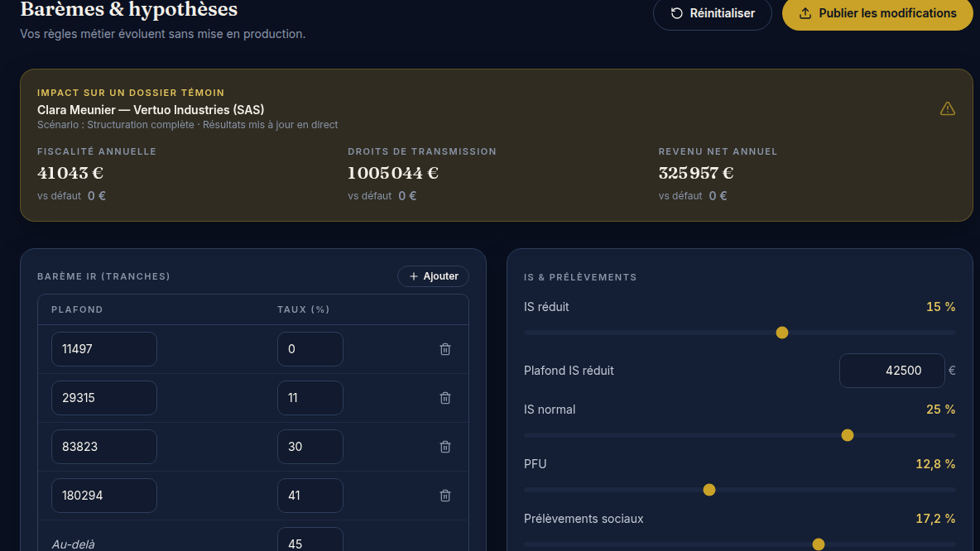Click the PFU 12,8 % value
Image resolution: width=980 pixels, height=551 pixels.
click(x=935, y=464)
